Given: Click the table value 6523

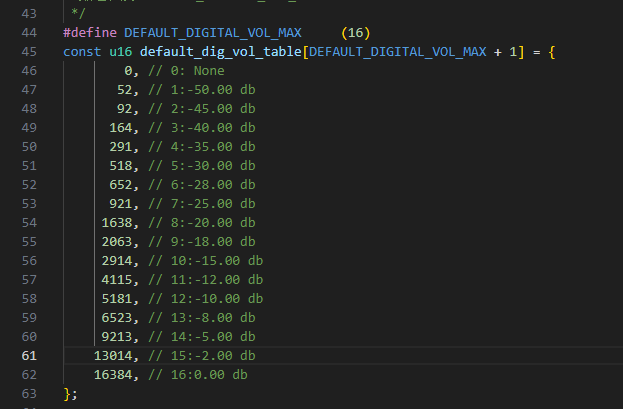Looking at the screenshot, I should [116, 318].
